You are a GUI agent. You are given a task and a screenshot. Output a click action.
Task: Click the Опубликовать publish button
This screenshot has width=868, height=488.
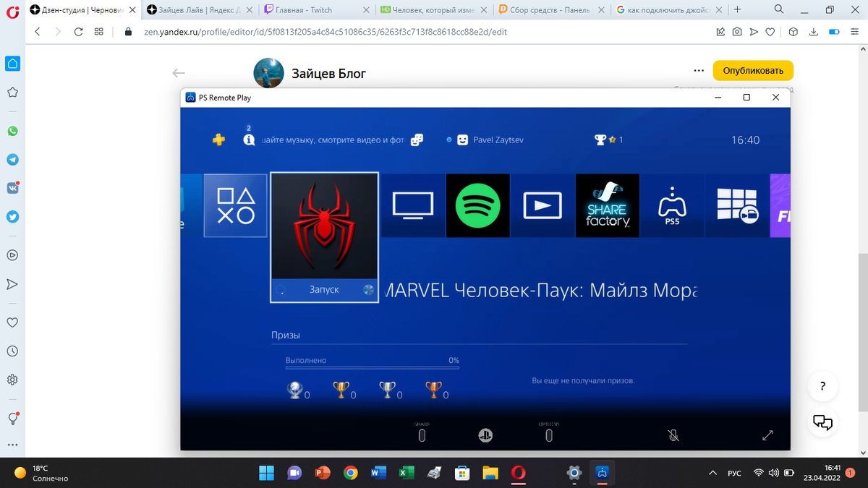(x=753, y=71)
